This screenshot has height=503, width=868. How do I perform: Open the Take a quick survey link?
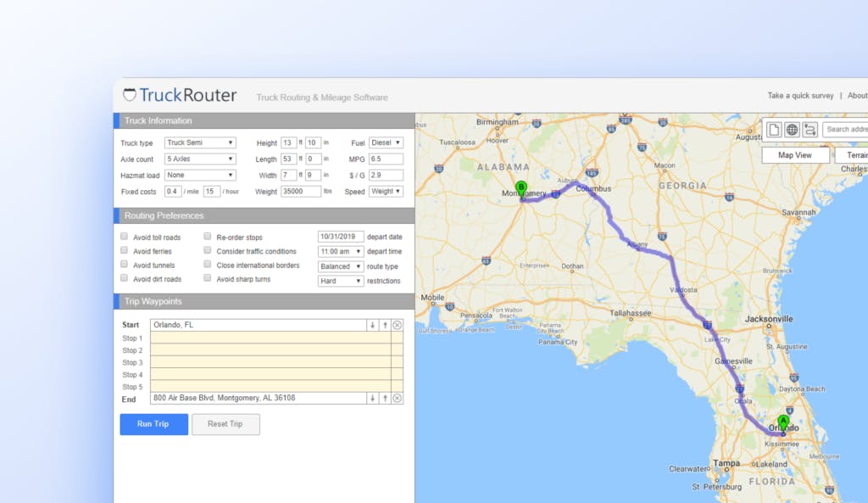coord(800,96)
